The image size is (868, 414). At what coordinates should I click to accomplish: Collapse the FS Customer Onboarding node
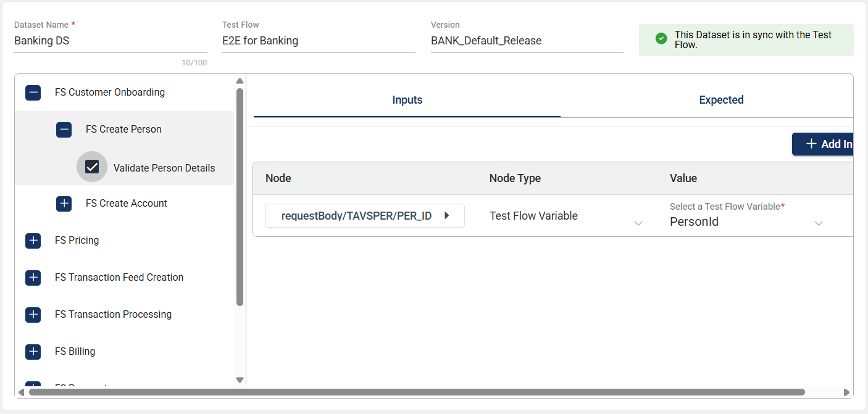[33, 93]
